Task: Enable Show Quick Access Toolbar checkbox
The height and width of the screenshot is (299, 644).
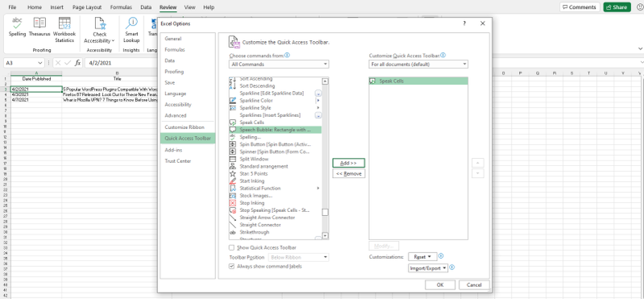Action: point(231,247)
